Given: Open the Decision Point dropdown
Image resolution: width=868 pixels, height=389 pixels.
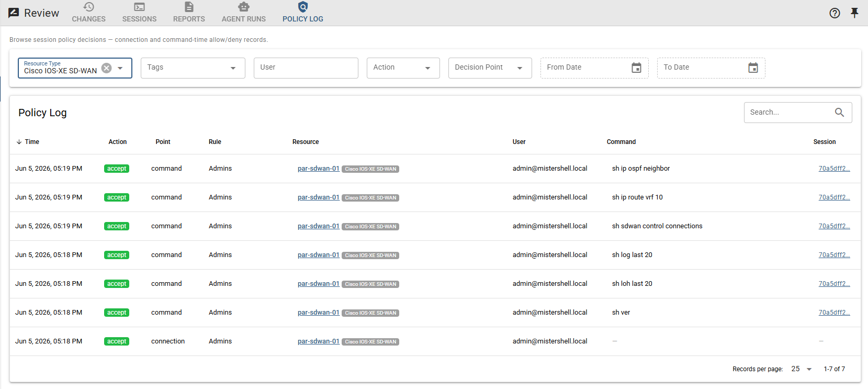Looking at the screenshot, I should pyautogui.click(x=490, y=68).
